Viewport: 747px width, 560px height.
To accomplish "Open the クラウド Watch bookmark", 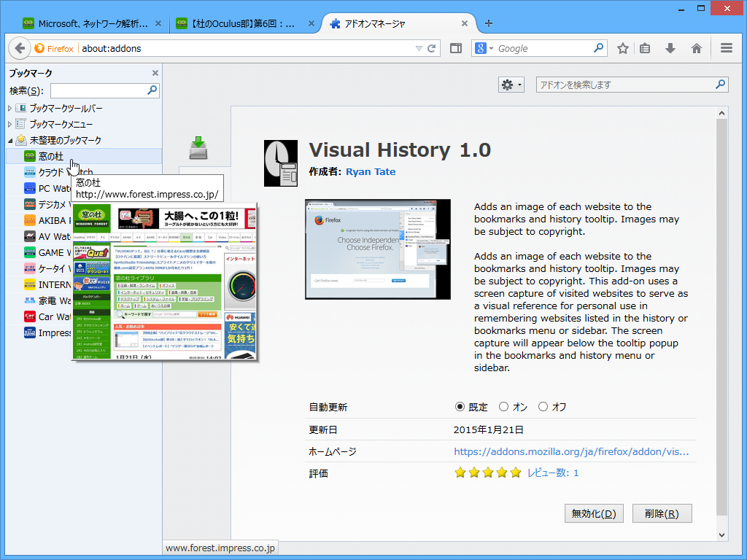I will (47, 172).
